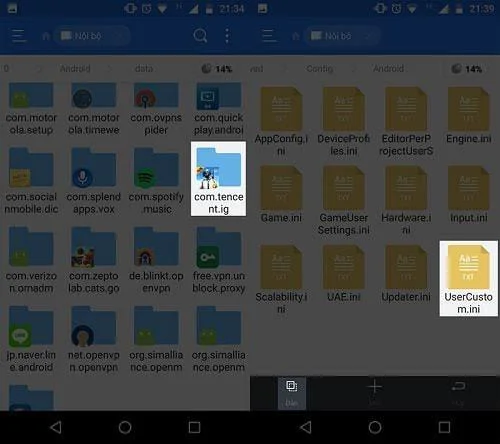
Task: Open com.motorola.setup folder
Action: [31, 109]
